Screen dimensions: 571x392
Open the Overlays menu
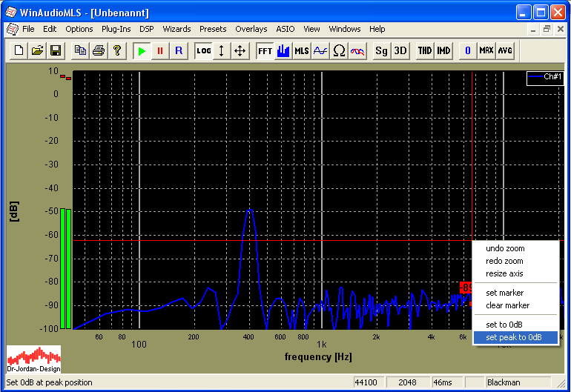click(251, 29)
